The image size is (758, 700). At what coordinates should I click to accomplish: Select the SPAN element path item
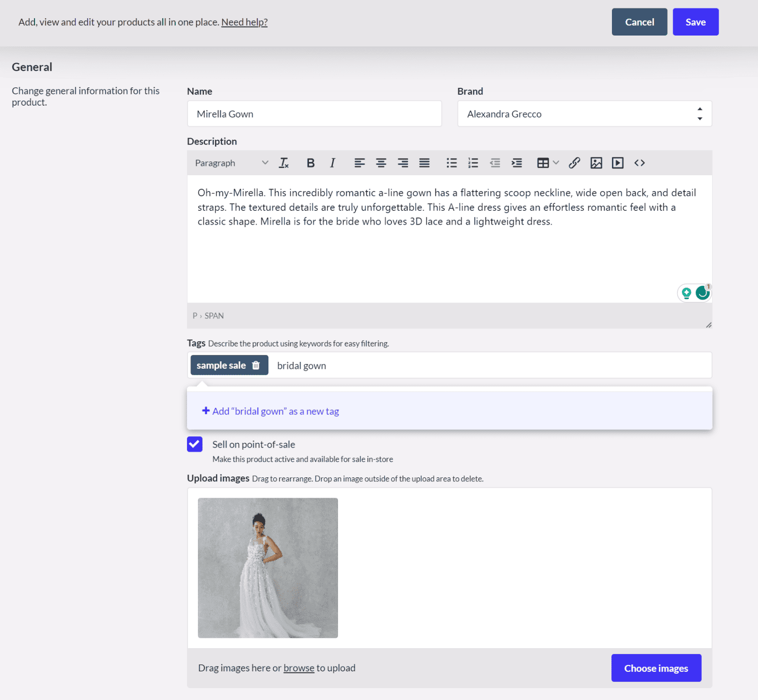(214, 316)
